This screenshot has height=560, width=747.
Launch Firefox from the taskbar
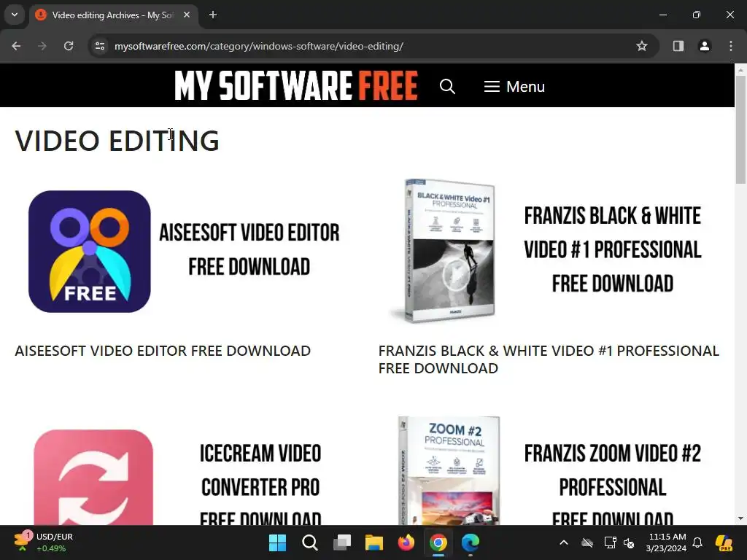click(406, 542)
